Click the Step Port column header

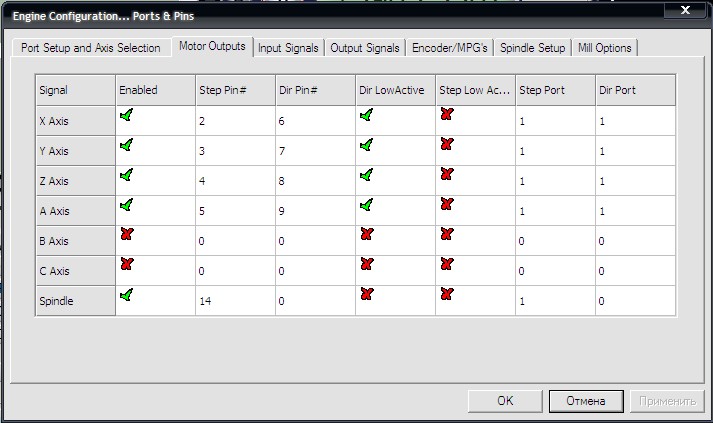click(x=555, y=90)
